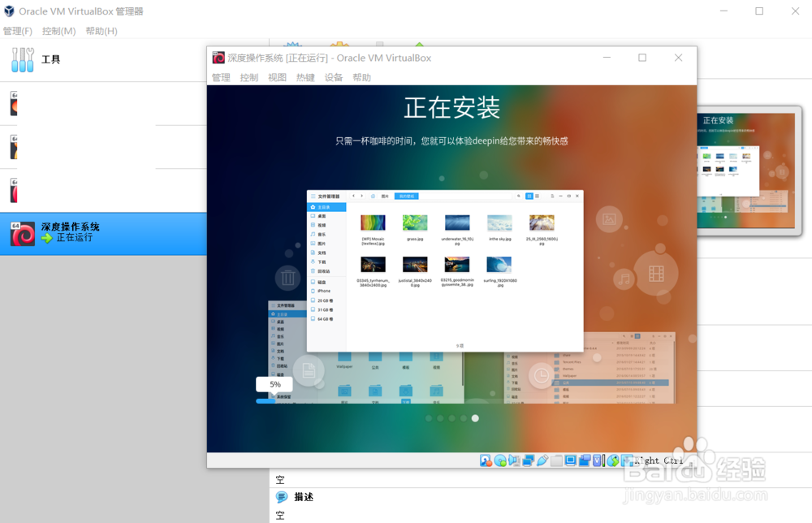Open the 管理 menu in the VM window
The width and height of the screenshot is (812, 523).
221,78
